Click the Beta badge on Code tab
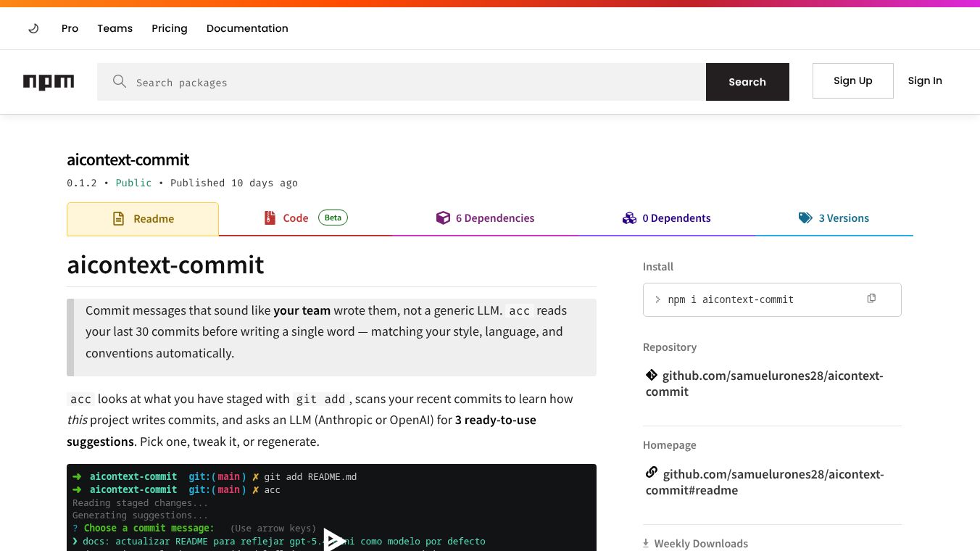980x551 pixels. pos(333,217)
